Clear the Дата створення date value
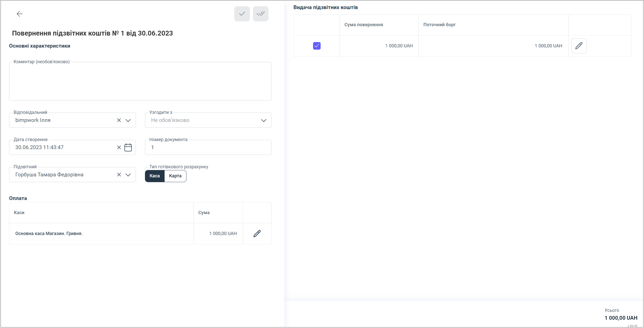This screenshot has width=644, height=328. coord(119,148)
